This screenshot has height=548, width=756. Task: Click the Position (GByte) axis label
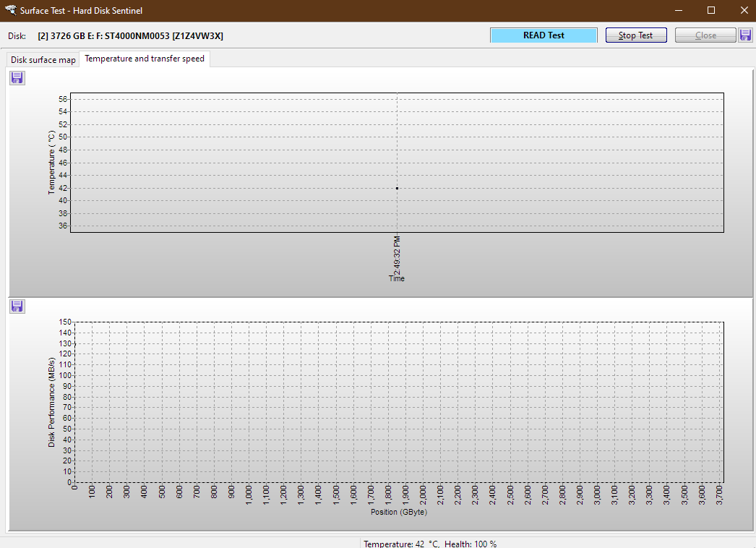399,512
